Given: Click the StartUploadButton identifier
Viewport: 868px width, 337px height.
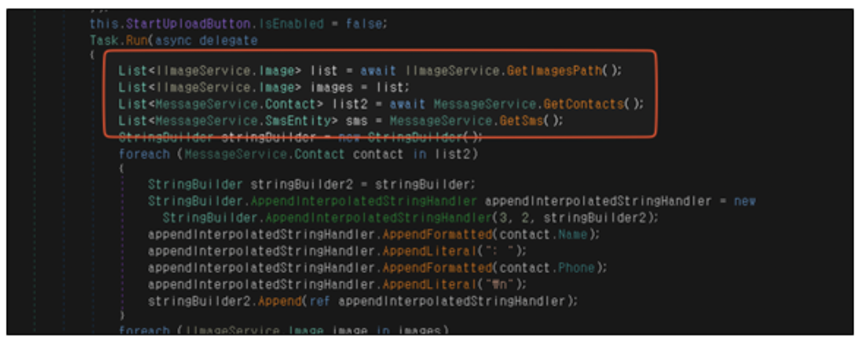Looking at the screenshot, I should [188, 23].
